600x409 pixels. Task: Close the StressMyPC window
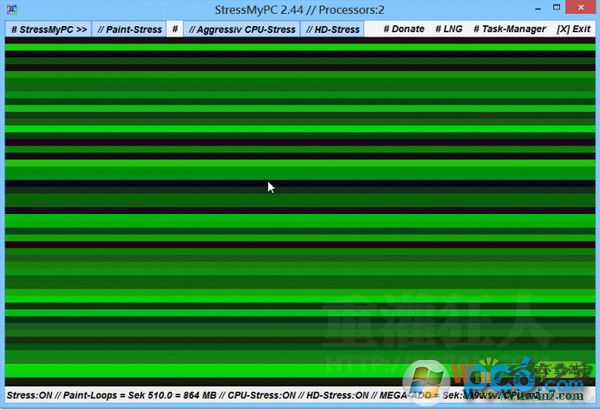pyautogui.click(x=581, y=8)
